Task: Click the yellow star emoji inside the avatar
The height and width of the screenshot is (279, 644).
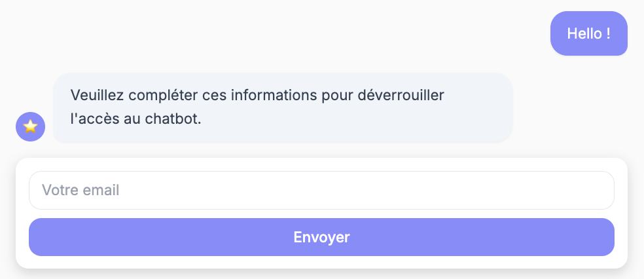Action: point(30,126)
